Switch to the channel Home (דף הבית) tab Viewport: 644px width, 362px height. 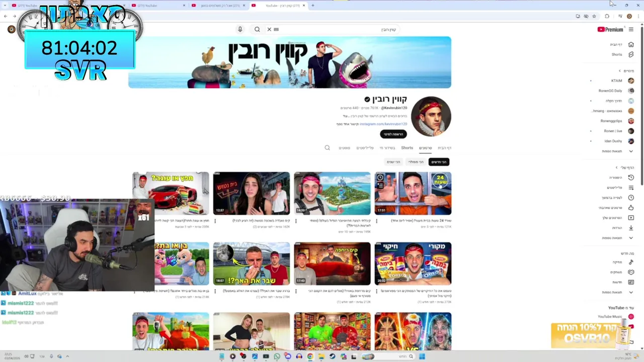click(x=444, y=148)
